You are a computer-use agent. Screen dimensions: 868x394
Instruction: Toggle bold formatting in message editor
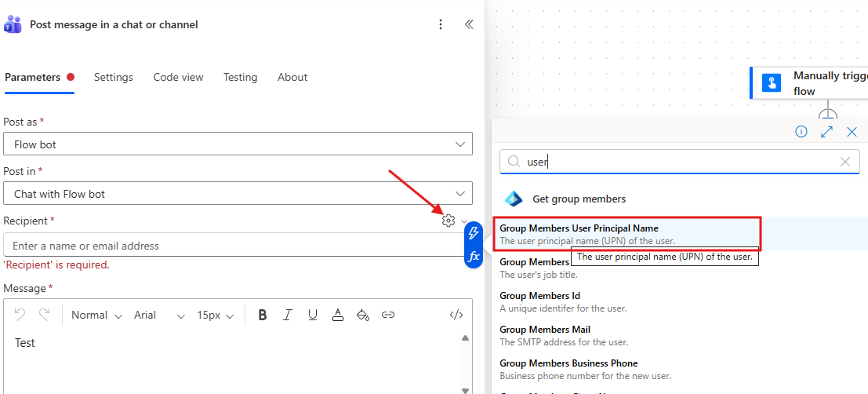pos(263,315)
